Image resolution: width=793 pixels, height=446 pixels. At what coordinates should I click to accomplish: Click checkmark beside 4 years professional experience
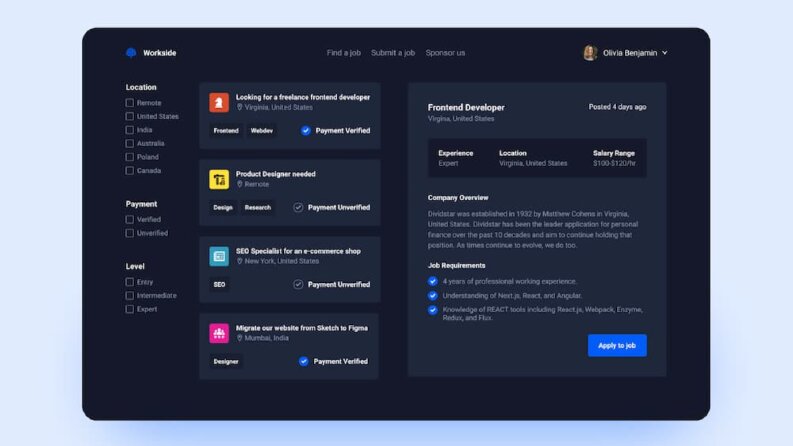coord(432,281)
